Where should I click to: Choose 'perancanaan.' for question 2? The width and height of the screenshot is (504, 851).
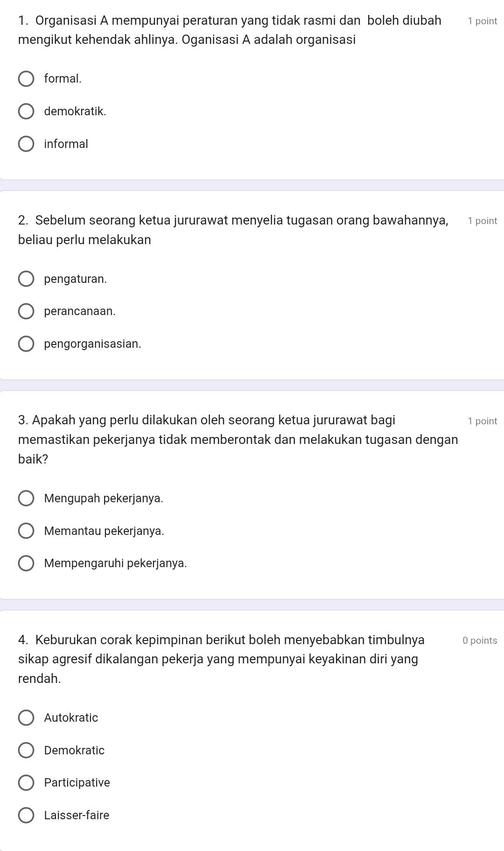click(x=26, y=311)
